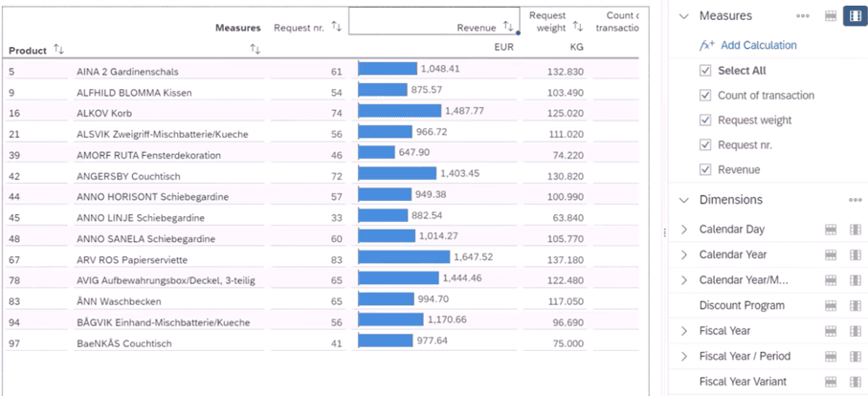Click Add Calculation link
The height and width of the screenshot is (396, 868).
click(758, 45)
